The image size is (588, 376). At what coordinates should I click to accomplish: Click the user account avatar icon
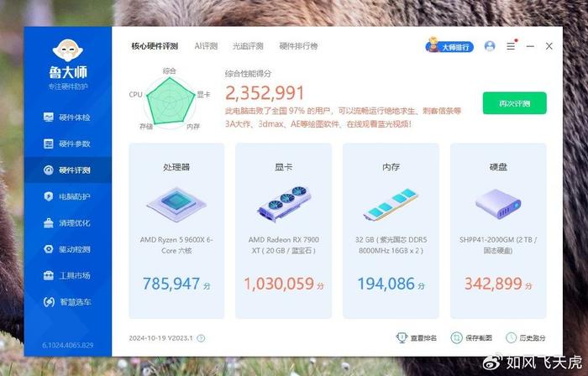click(490, 46)
